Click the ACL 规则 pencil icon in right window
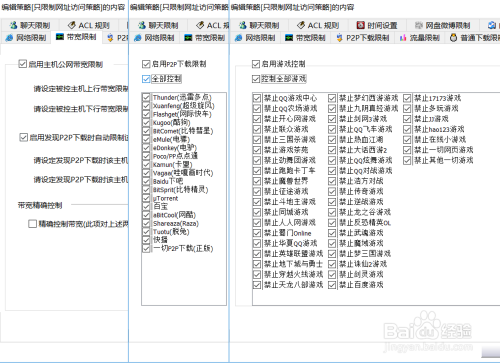This screenshot has height=364, width=500. click(301, 25)
